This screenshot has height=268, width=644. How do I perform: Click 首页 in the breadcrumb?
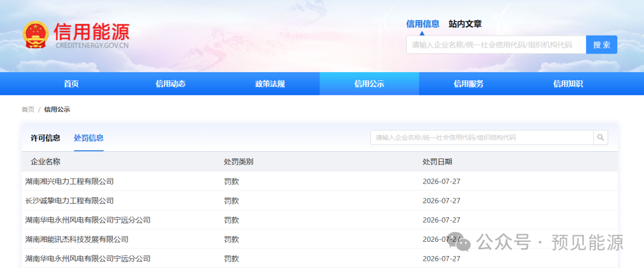[x=28, y=110]
